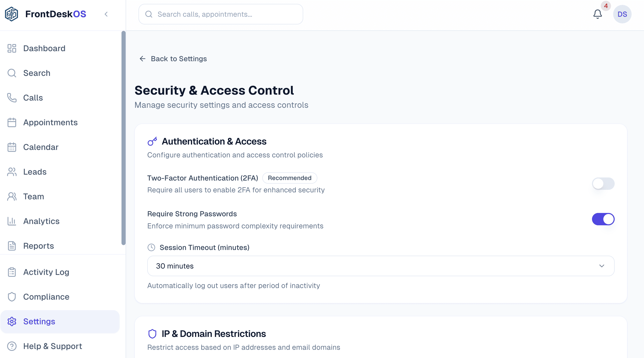The height and width of the screenshot is (358, 644).
Task: Click inside the search calls field
Action: 221,14
